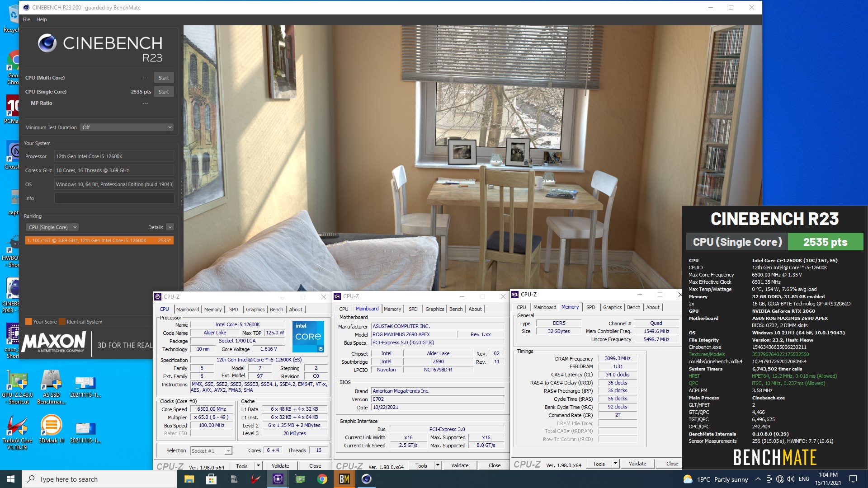The height and width of the screenshot is (488, 868).
Task: Open File Explorer from the taskbar
Action: coord(189,479)
